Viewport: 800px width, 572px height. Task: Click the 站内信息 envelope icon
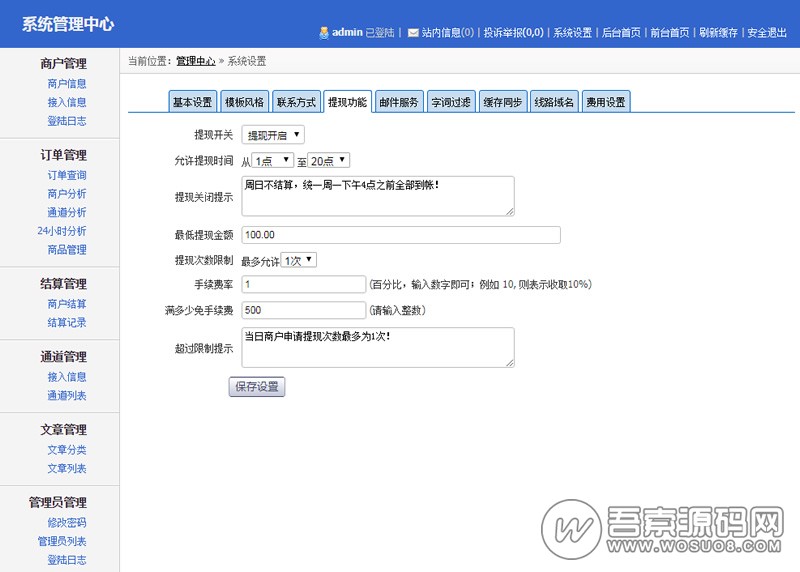coord(413,33)
